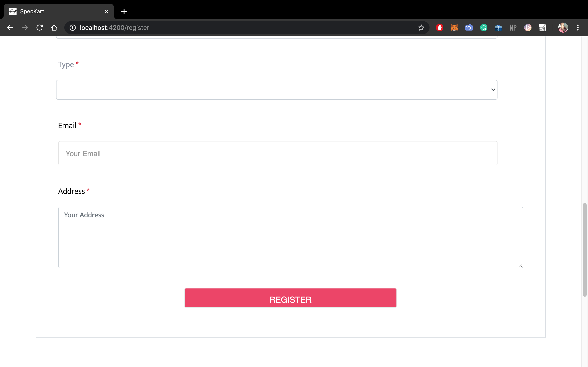Bookmark this page with the star
588x367 pixels.
(421, 28)
